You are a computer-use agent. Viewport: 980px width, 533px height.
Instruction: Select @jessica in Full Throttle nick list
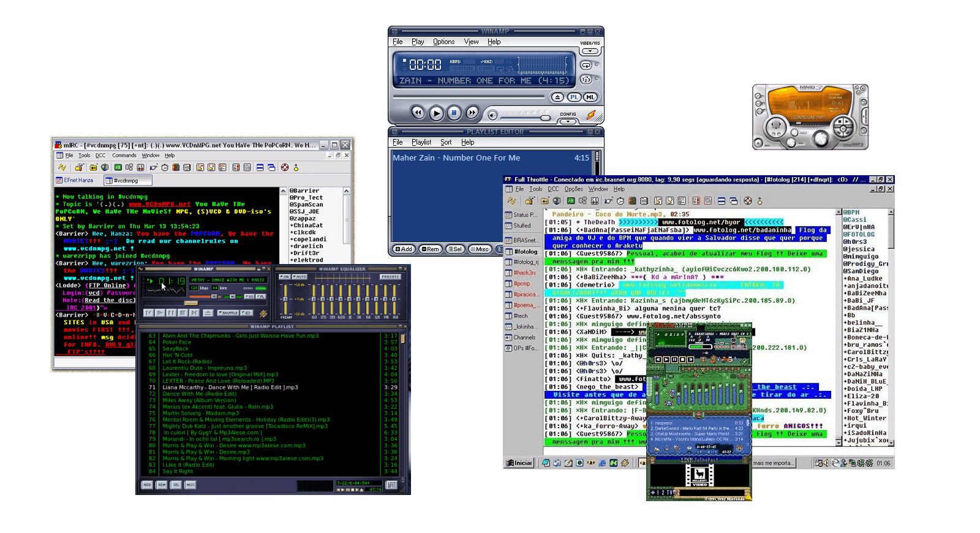859,249
